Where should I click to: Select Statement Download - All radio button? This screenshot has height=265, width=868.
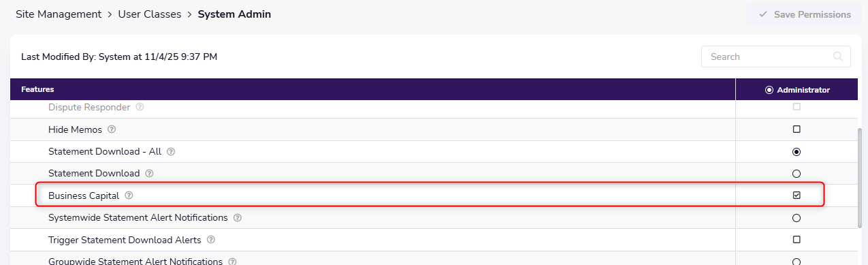pyautogui.click(x=797, y=151)
